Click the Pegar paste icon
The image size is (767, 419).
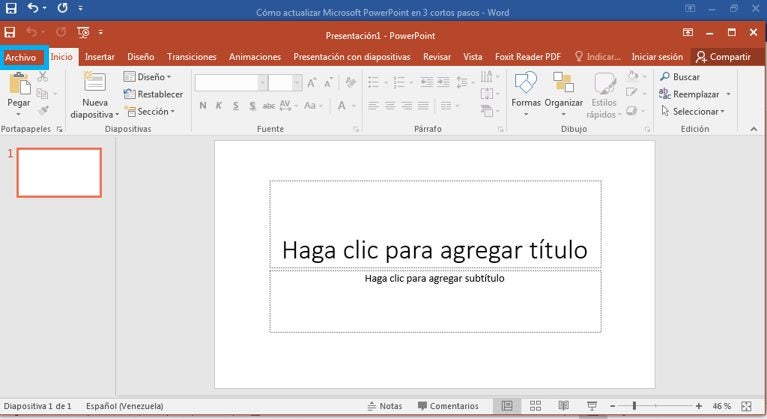tap(19, 83)
